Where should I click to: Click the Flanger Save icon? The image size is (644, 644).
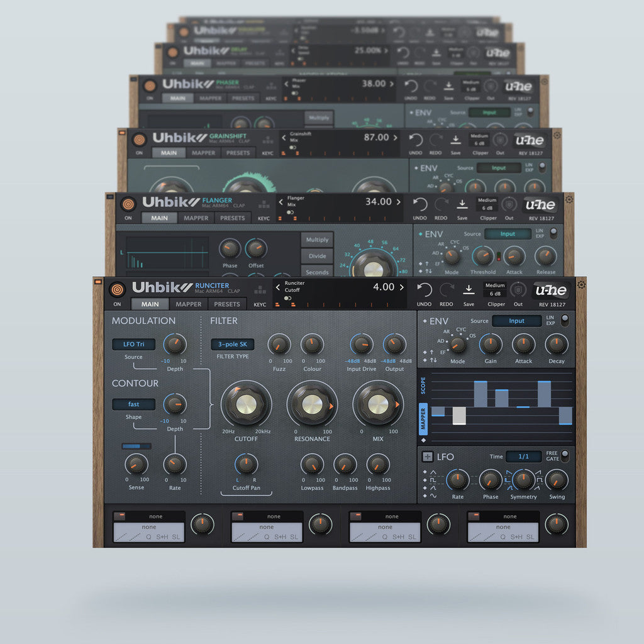(462, 204)
